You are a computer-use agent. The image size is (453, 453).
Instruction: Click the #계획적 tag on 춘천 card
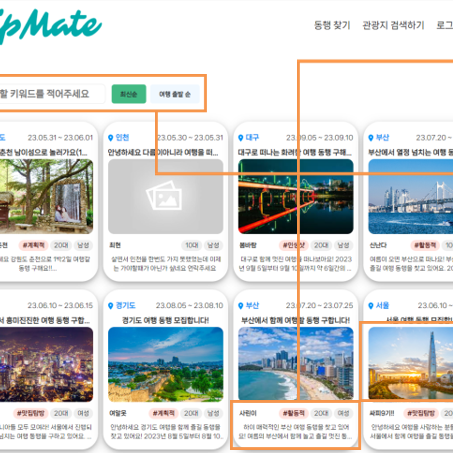[x=34, y=245]
